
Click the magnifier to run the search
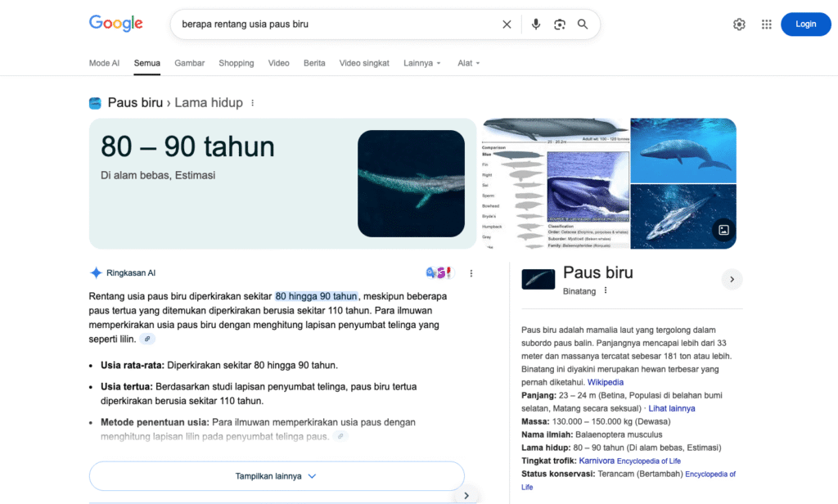583,24
